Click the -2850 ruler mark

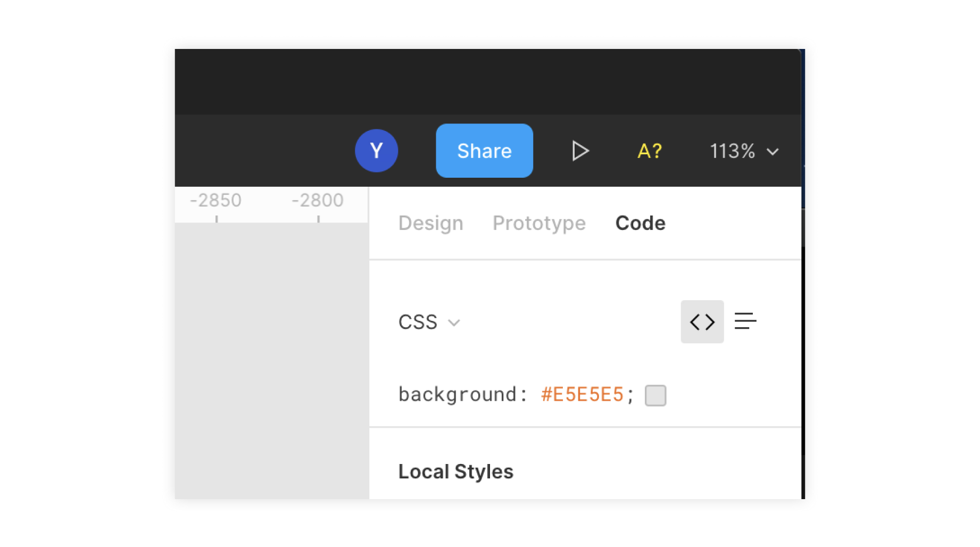tap(215, 201)
